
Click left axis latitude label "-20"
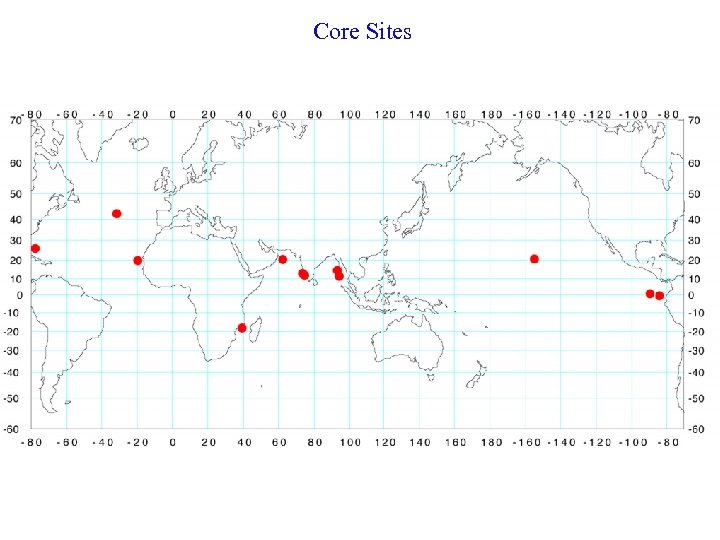click(x=11, y=332)
